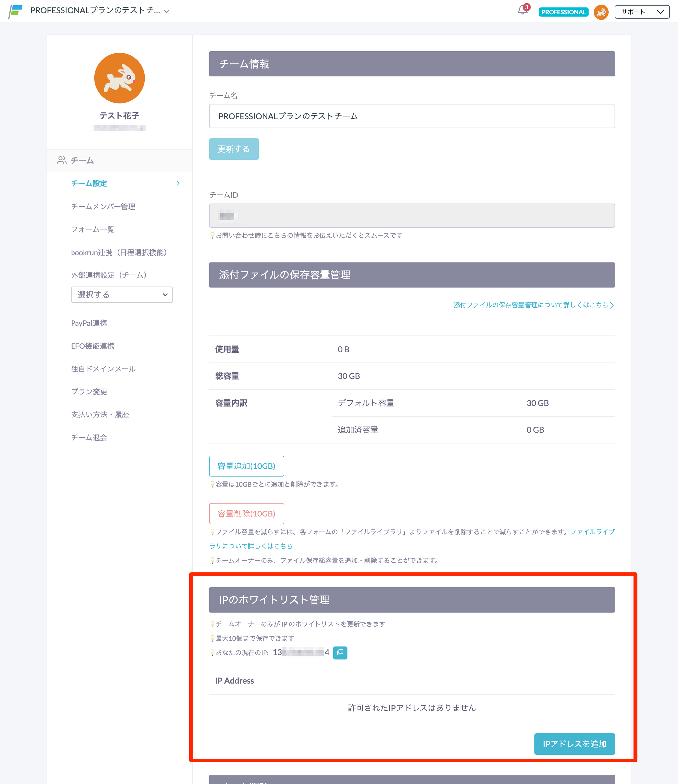Click 容量削除(10GB) button

246,514
